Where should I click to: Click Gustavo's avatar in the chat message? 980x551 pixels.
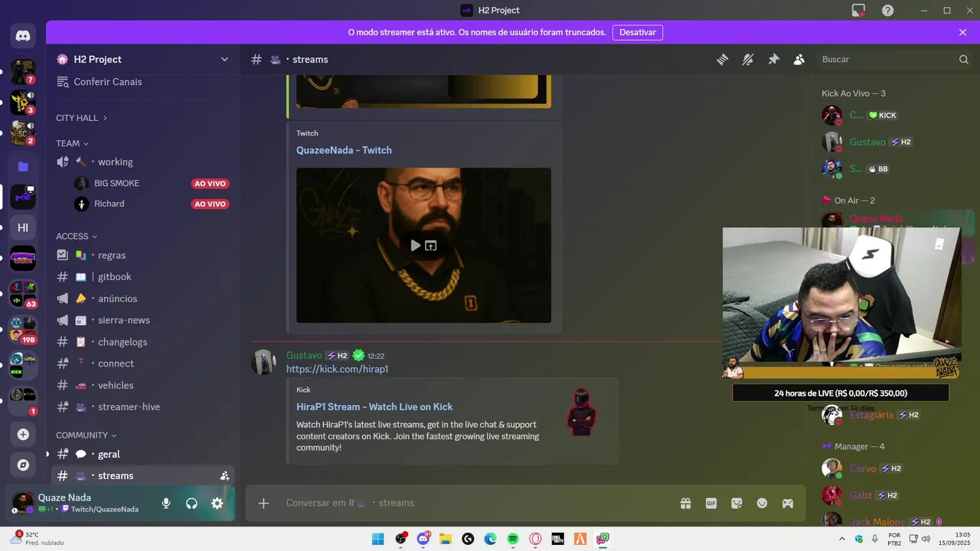pos(265,362)
